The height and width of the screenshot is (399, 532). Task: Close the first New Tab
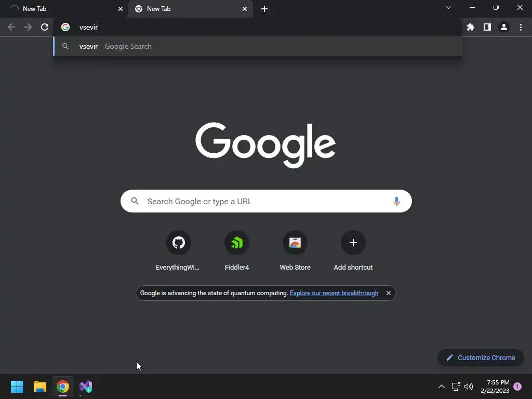click(x=121, y=9)
